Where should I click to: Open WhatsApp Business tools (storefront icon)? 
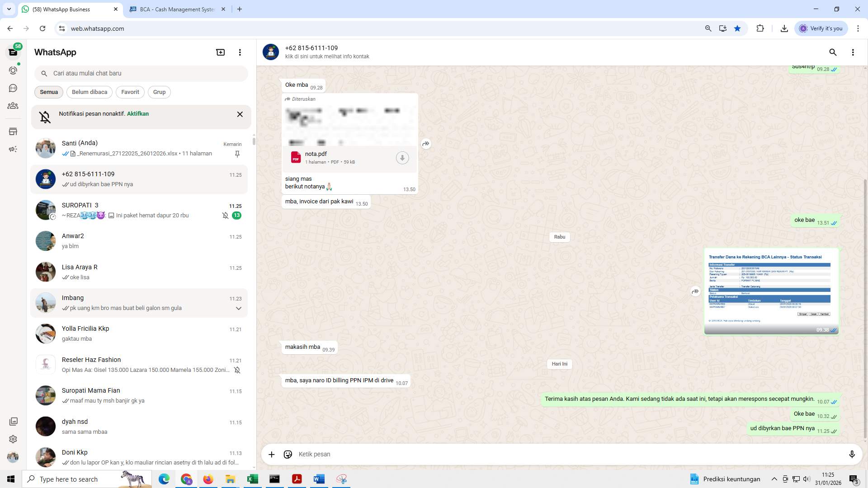13,131
